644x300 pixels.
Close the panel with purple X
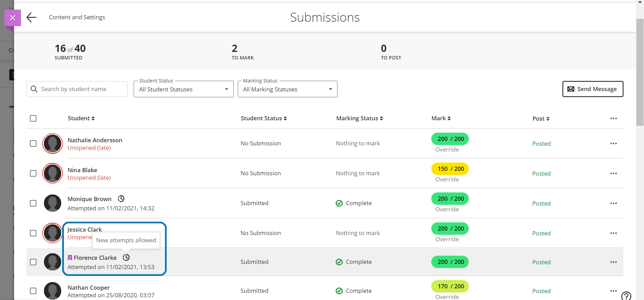tap(13, 18)
